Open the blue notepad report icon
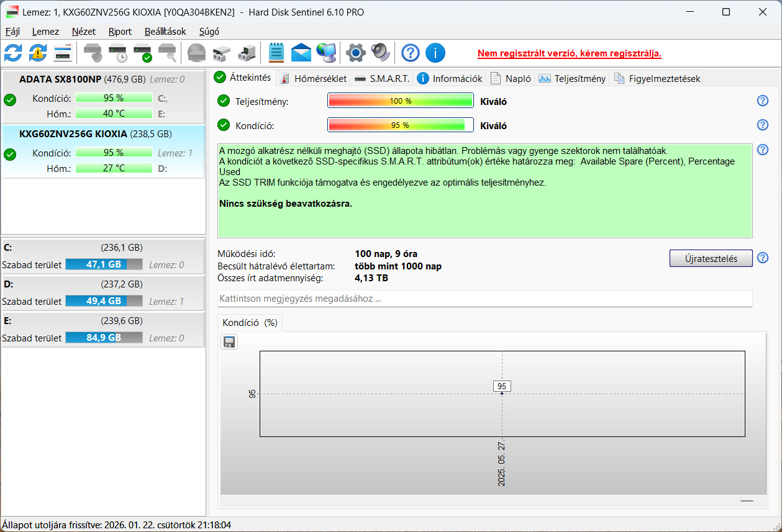This screenshot has width=782, height=532. (276, 53)
